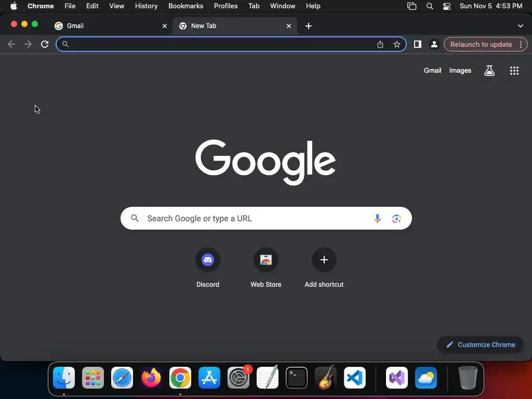This screenshot has width=532, height=399.
Task: Click Add shortcut plus button
Action: click(x=324, y=260)
